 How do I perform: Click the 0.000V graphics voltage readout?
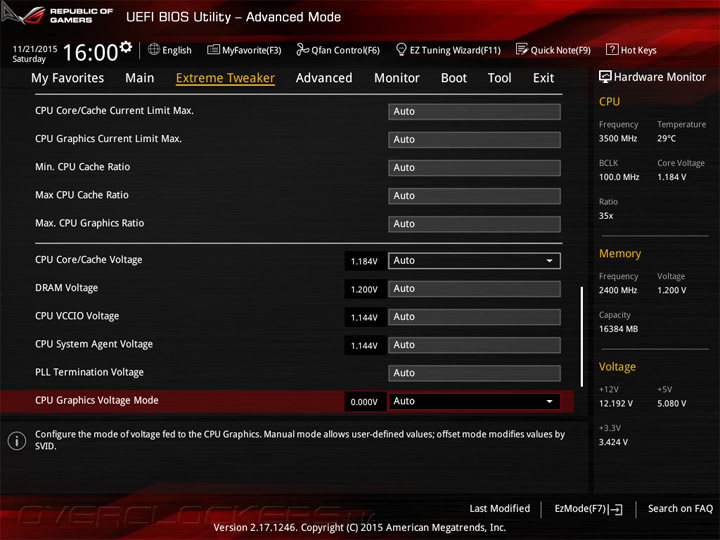(x=365, y=402)
